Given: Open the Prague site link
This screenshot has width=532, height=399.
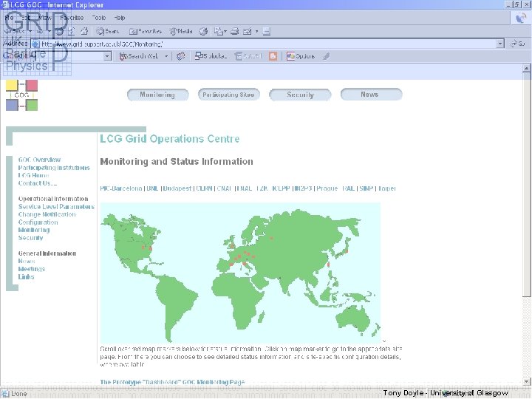Looking at the screenshot, I should [327, 188].
